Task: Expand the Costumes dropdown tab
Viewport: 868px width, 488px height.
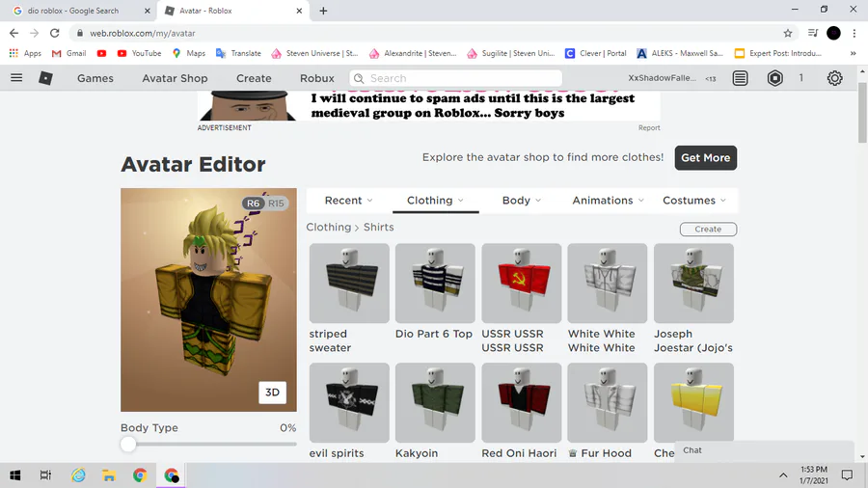Action: (694, 201)
